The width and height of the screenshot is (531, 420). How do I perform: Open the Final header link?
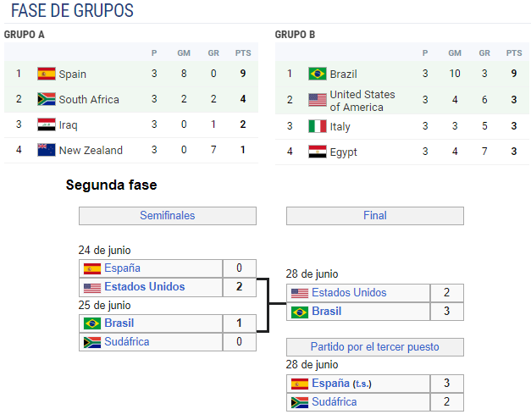click(375, 215)
